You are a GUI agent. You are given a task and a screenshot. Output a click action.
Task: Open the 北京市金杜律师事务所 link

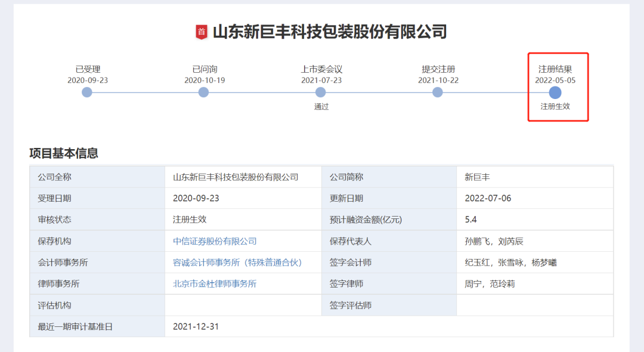tap(215, 284)
